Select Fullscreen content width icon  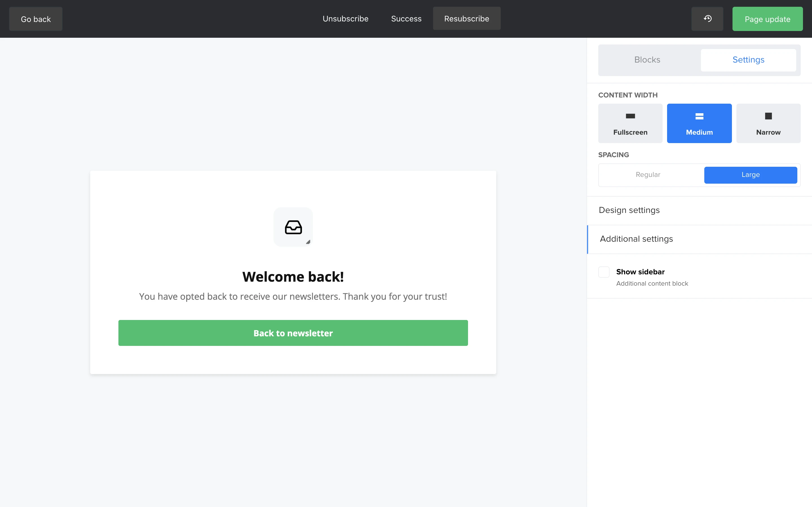(x=630, y=116)
